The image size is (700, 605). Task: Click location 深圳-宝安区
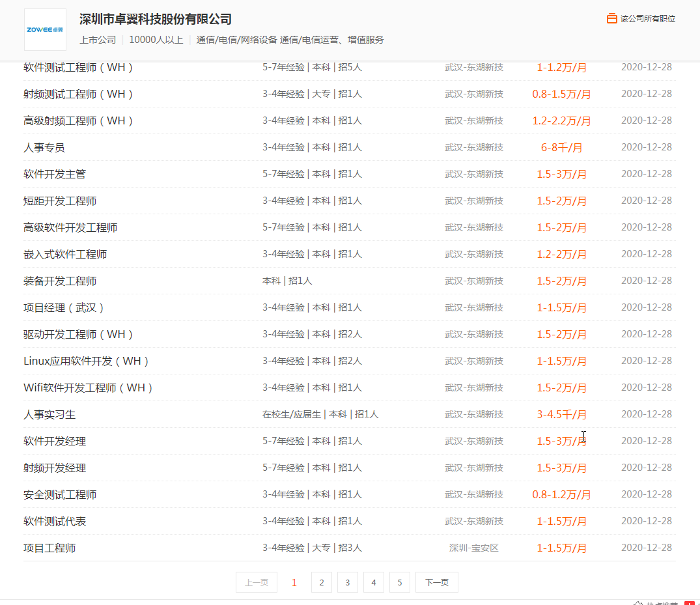pyautogui.click(x=473, y=548)
